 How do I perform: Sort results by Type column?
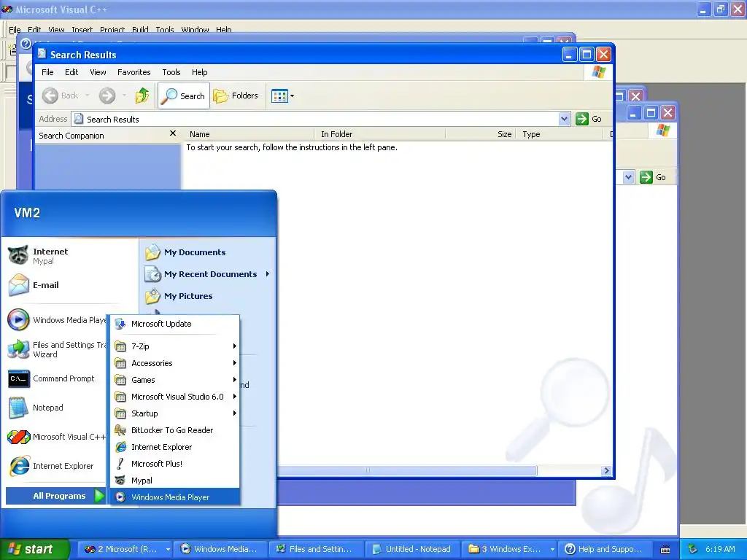coord(560,134)
